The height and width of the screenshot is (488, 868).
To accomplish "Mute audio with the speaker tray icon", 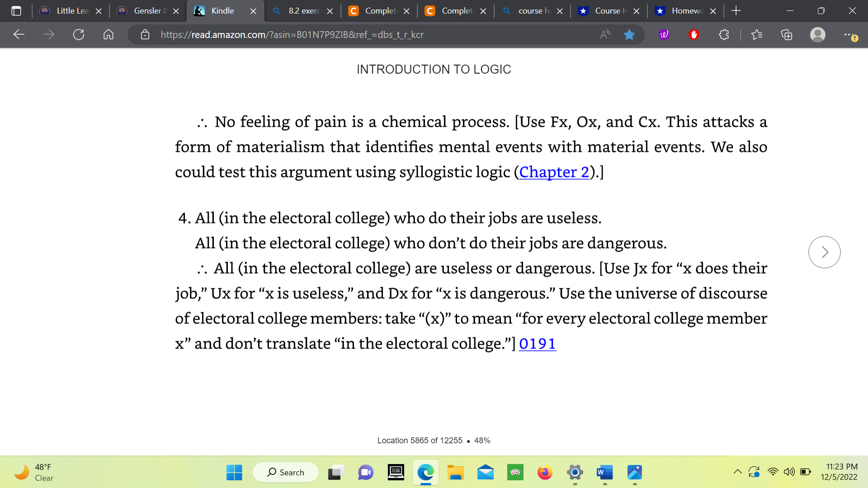I will (x=789, y=471).
